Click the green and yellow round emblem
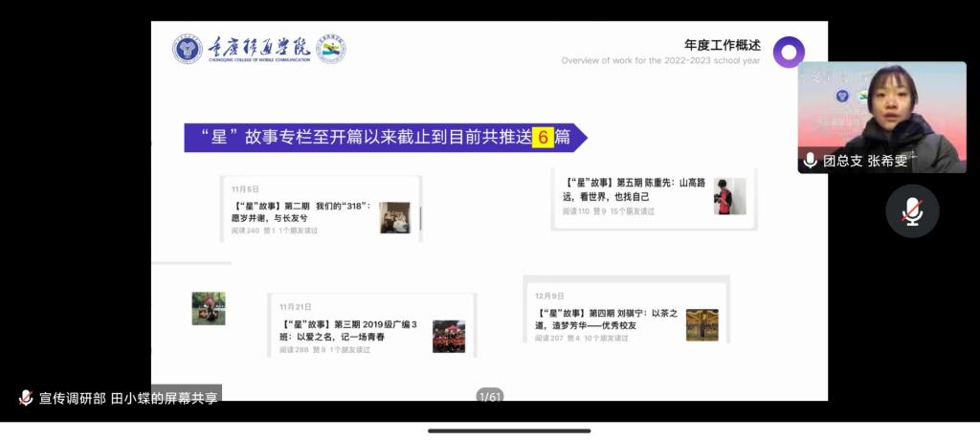Image resolution: width=980 pixels, height=440 pixels. coord(331,49)
